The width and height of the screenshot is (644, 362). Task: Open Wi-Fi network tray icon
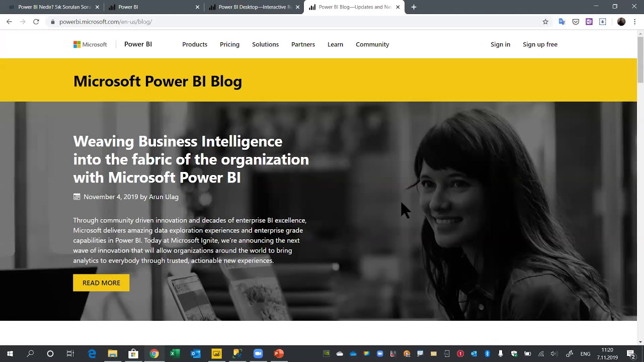(x=541, y=354)
